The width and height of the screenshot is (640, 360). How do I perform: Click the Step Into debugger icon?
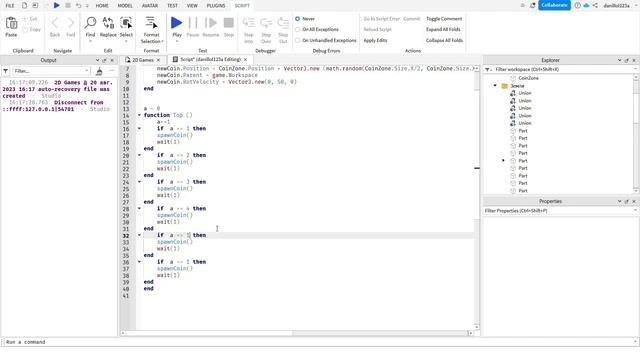tap(249, 23)
